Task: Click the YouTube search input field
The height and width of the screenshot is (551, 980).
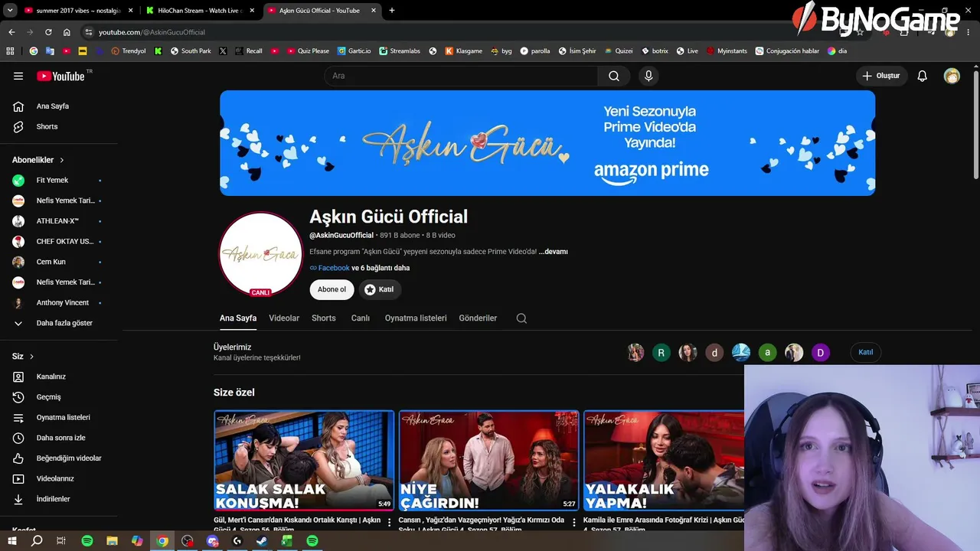Action: (461, 76)
